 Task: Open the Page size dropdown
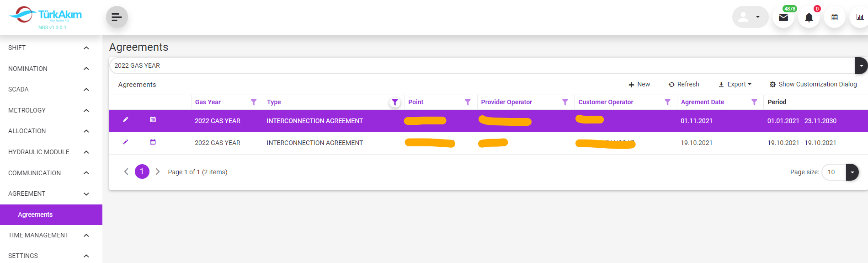click(x=852, y=172)
